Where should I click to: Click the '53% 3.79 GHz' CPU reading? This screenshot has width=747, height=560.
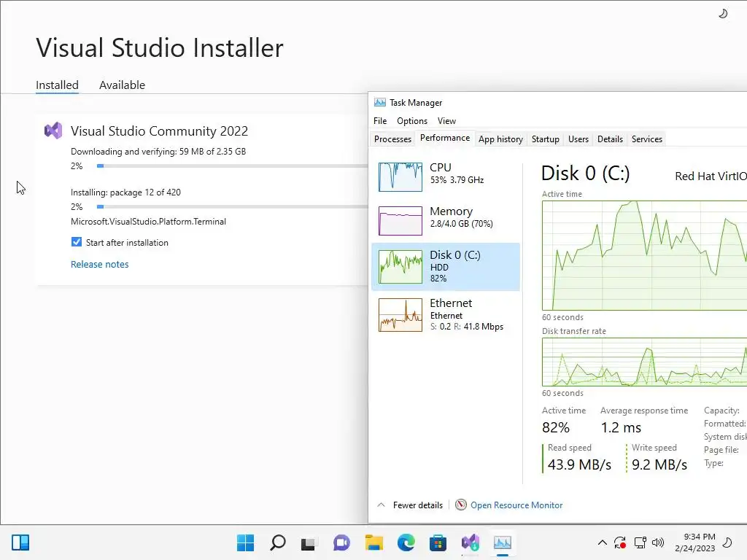coord(457,180)
